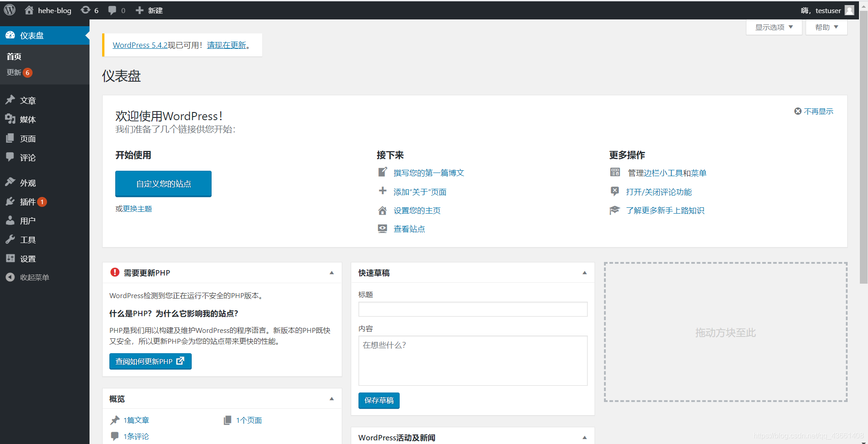Collapse the 概览 panel arrow
This screenshot has width=868, height=444.
(331, 399)
